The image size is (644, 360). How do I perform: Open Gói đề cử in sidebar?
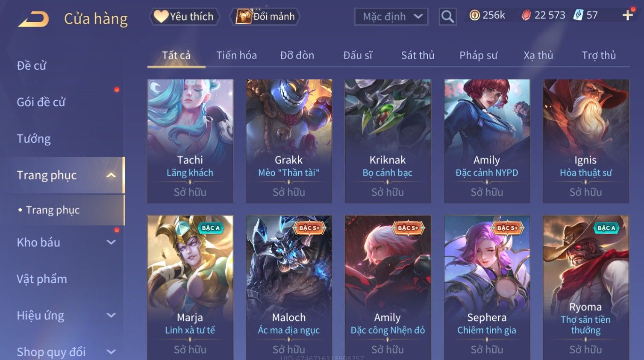(41, 102)
